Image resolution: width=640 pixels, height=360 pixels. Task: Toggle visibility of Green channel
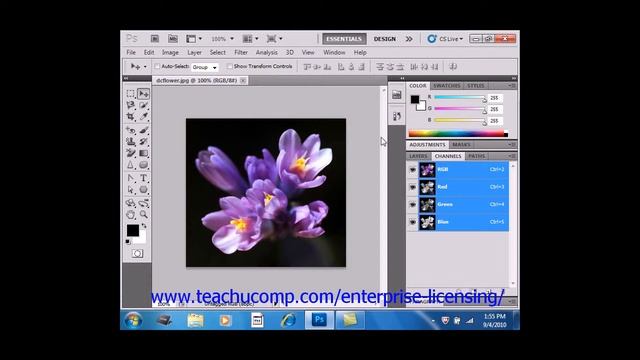[413, 204]
